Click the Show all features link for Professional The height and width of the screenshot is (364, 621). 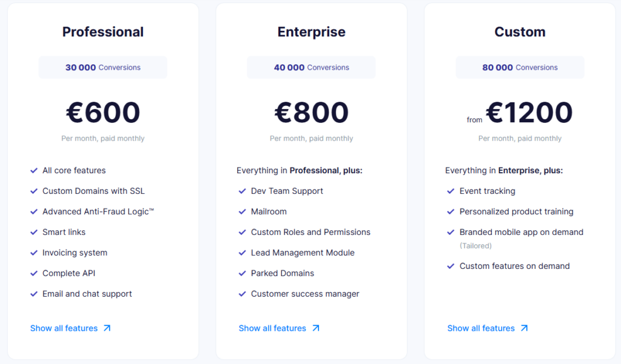[65, 328]
